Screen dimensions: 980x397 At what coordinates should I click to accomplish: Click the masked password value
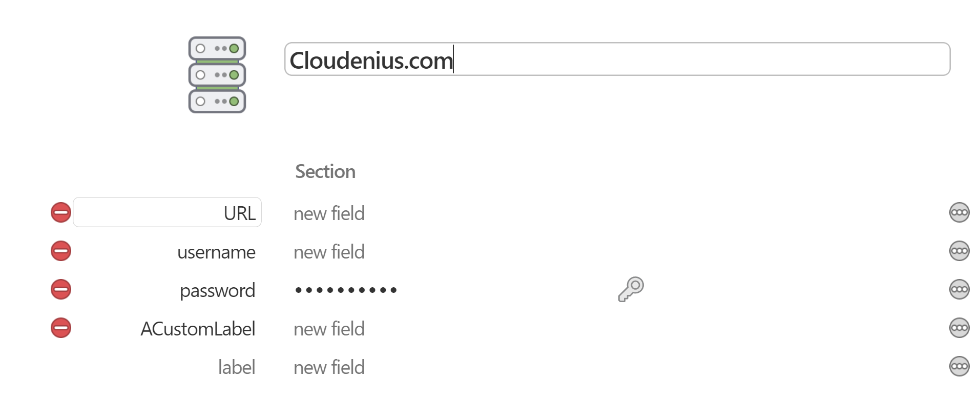[346, 290]
